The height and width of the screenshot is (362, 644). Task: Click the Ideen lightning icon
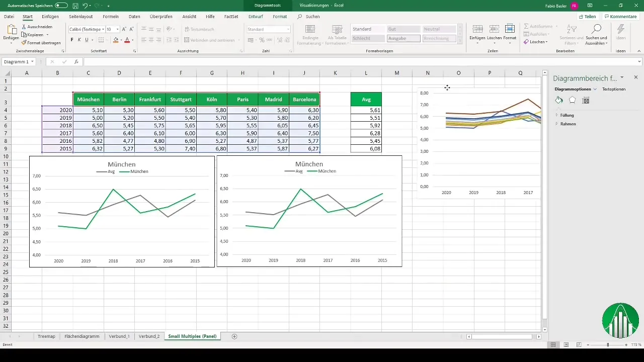click(x=620, y=29)
